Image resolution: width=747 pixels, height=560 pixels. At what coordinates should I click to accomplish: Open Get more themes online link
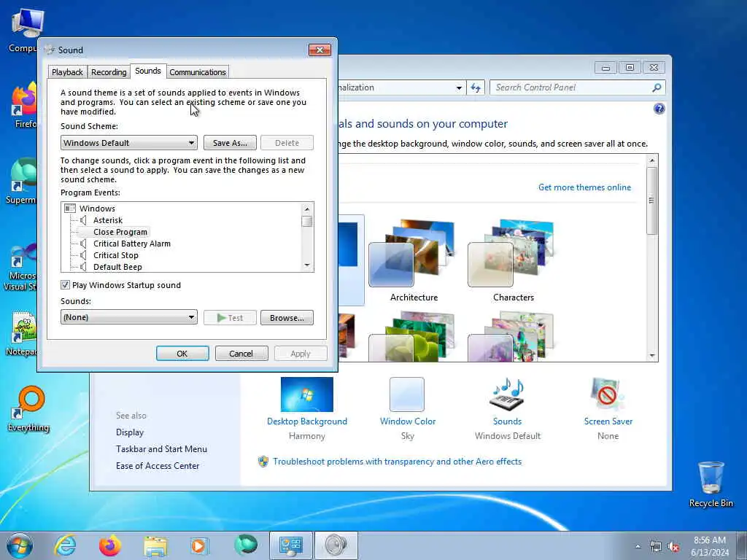(584, 187)
